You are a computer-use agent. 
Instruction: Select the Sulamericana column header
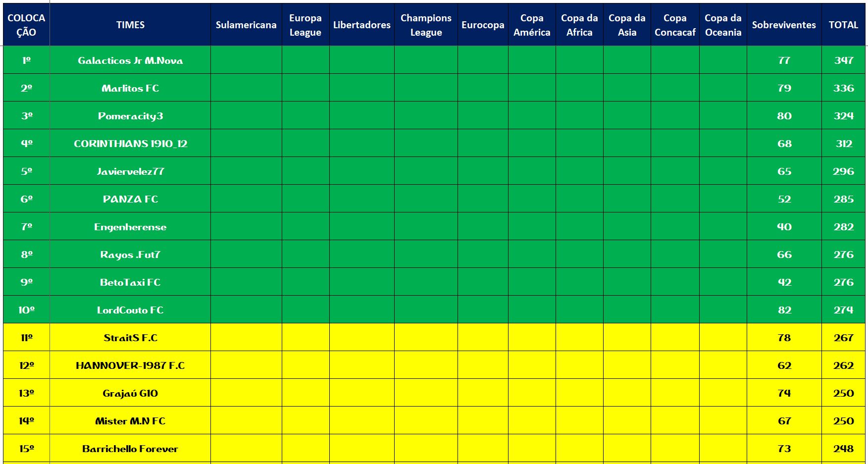(x=246, y=25)
